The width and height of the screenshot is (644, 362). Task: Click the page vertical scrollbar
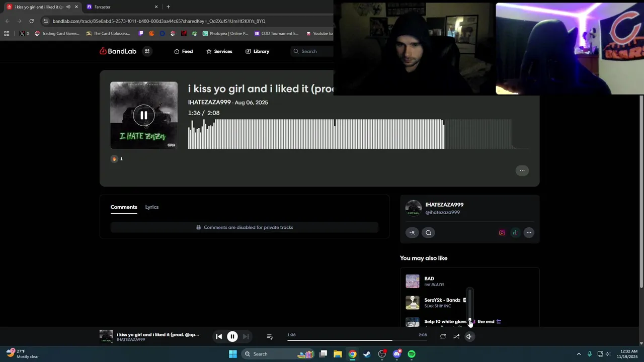tap(641, 191)
